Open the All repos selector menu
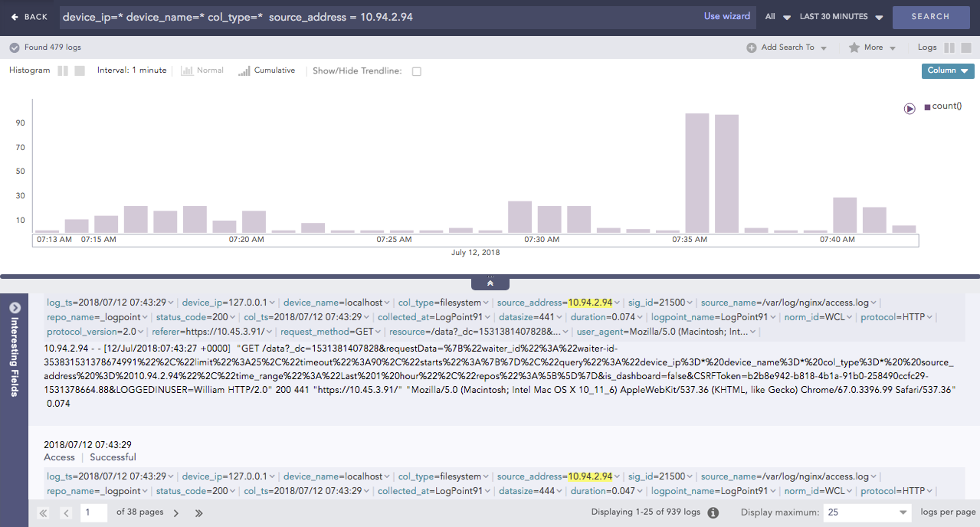 point(775,17)
